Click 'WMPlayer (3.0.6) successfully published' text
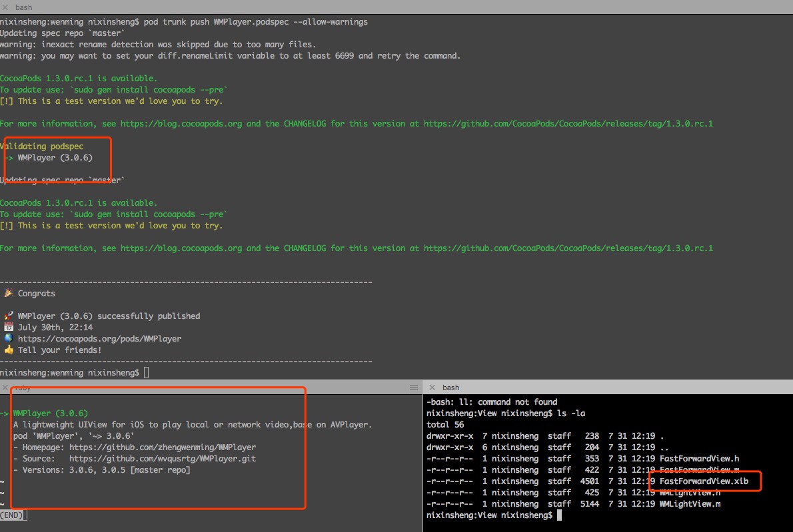 click(109, 316)
